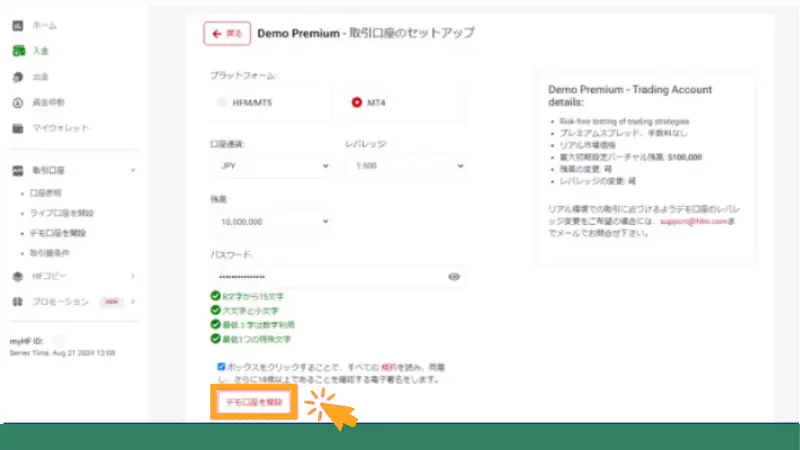Click the home (ホーム) sidebar icon
Screen dimensions: 800x450
pos(18,25)
